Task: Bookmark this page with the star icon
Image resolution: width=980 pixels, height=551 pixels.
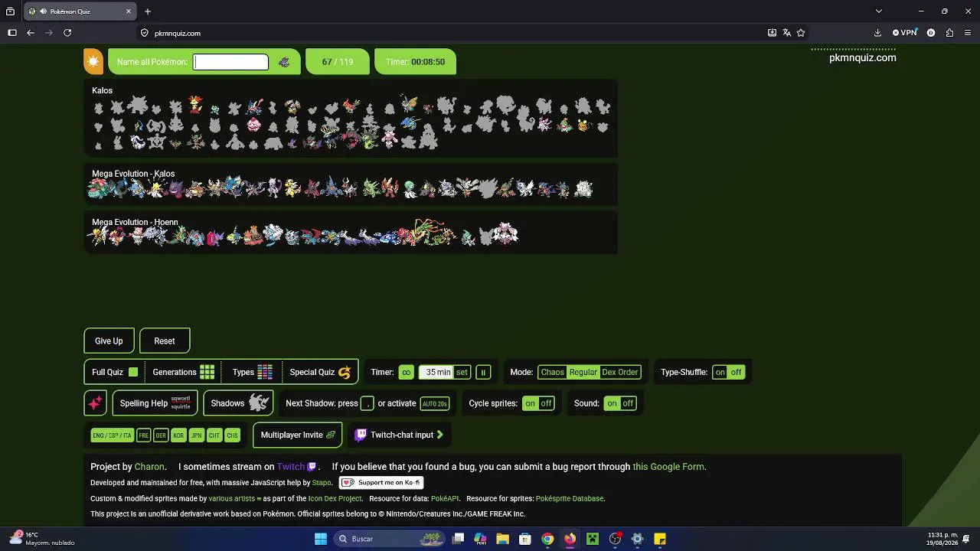Action: pyautogui.click(x=801, y=33)
